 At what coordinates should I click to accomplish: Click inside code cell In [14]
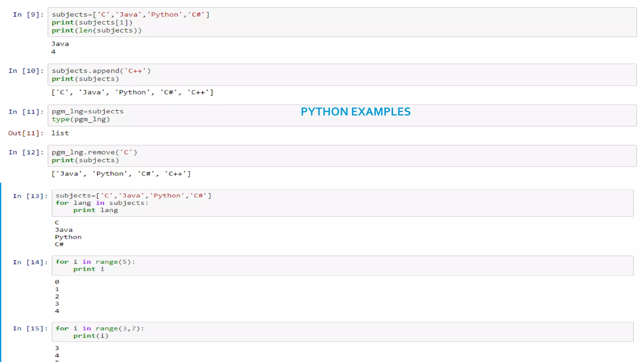pos(343,266)
